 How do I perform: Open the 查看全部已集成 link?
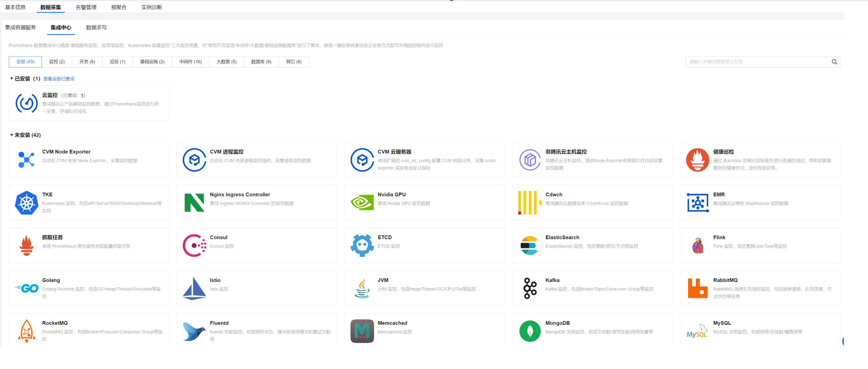click(x=59, y=79)
